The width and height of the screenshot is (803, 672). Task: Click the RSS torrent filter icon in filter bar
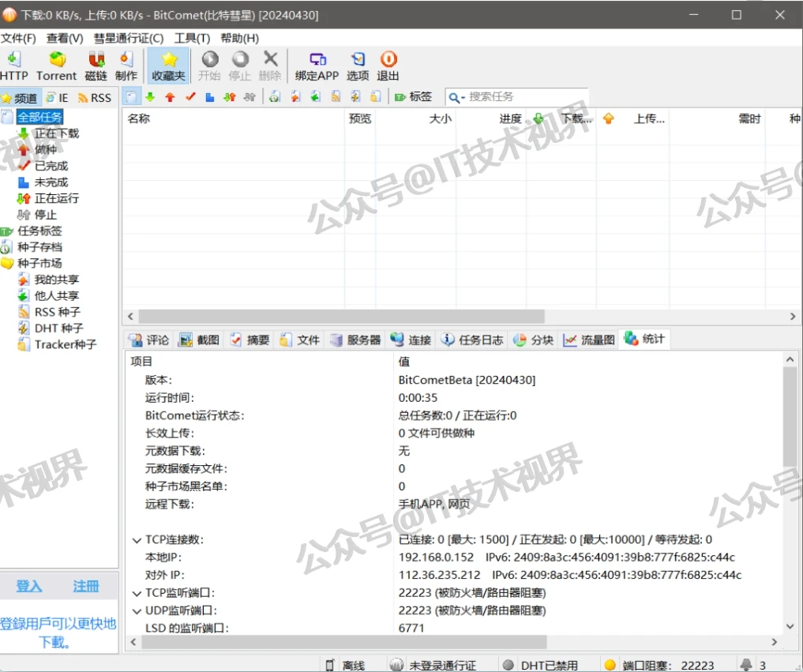point(336,96)
